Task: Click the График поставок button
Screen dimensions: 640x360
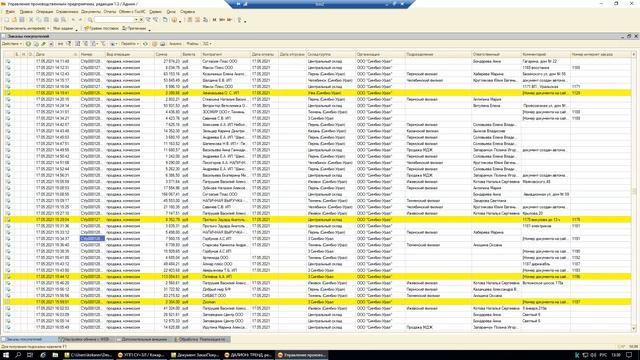Action: (x=102, y=29)
